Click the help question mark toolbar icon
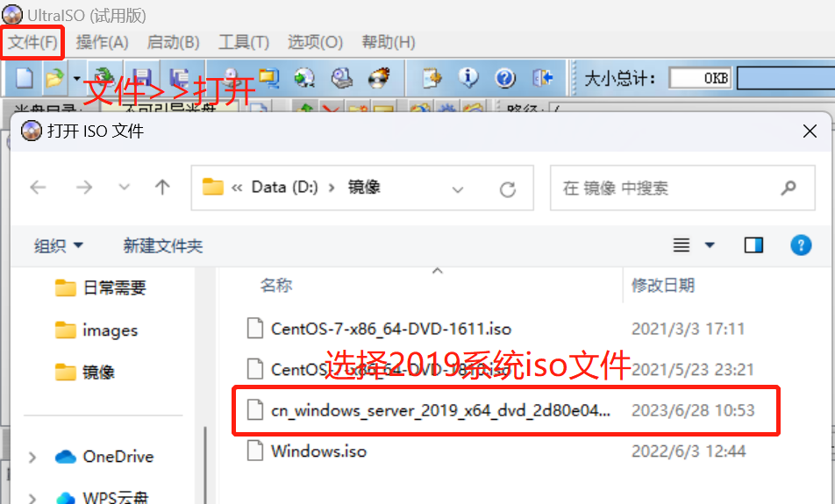The width and height of the screenshot is (835, 504). [505, 78]
